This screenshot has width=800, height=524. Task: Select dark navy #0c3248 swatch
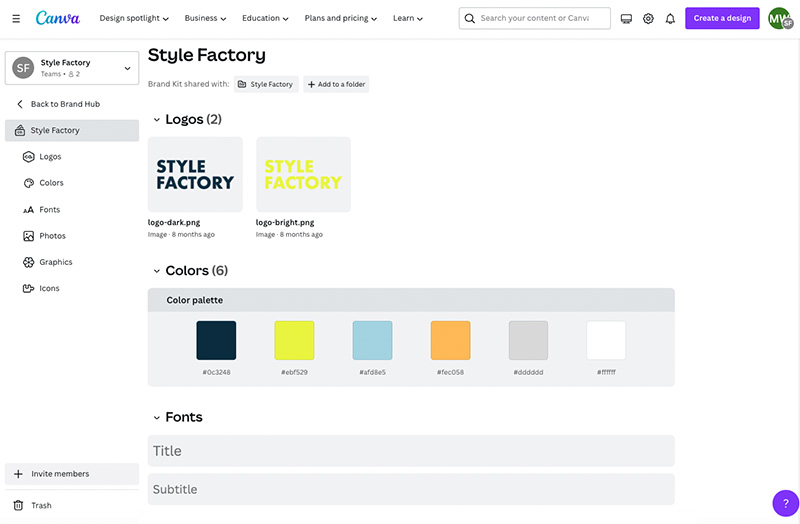pyautogui.click(x=216, y=340)
